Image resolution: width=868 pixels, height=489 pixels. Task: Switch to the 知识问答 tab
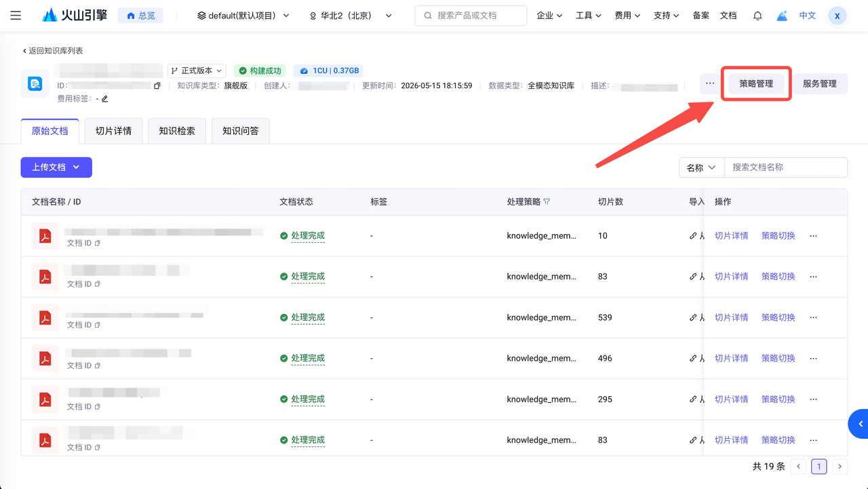(241, 131)
